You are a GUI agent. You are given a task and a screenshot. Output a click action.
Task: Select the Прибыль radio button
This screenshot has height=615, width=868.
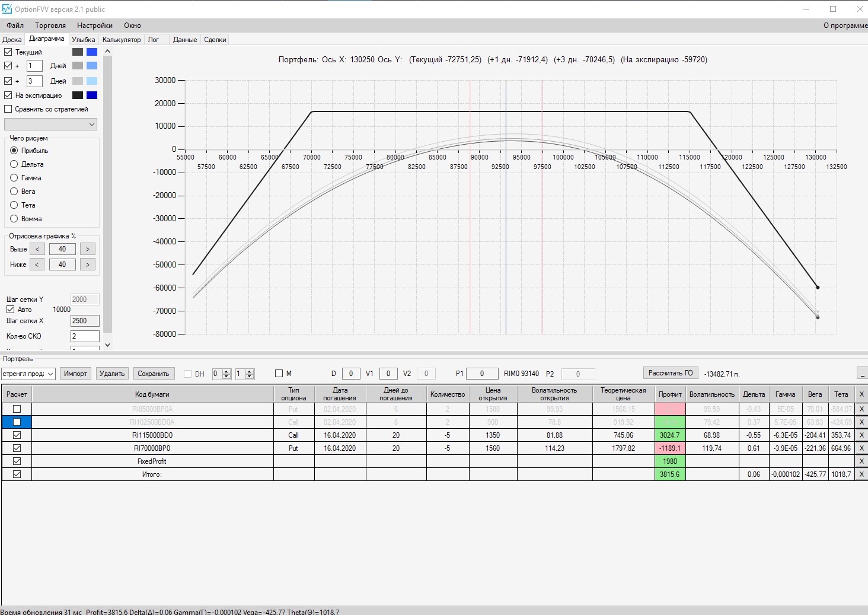tap(14, 151)
